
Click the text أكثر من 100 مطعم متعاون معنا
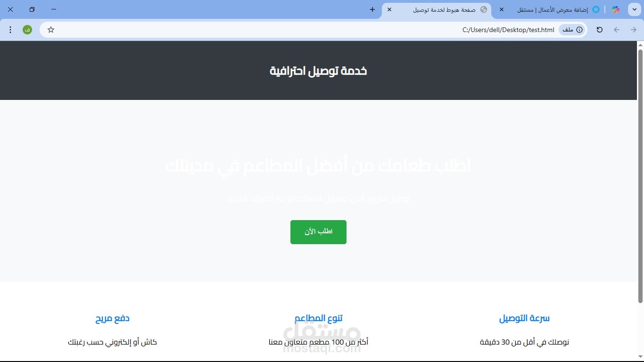(x=318, y=342)
